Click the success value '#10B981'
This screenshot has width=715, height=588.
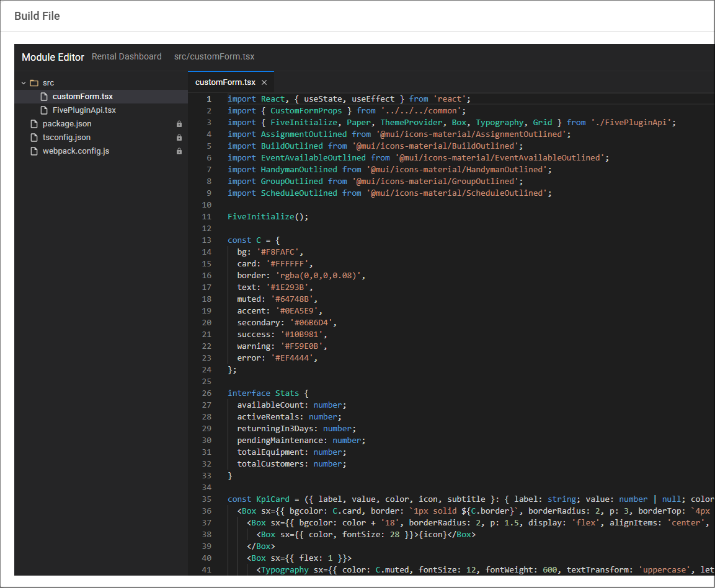point(301,335)
